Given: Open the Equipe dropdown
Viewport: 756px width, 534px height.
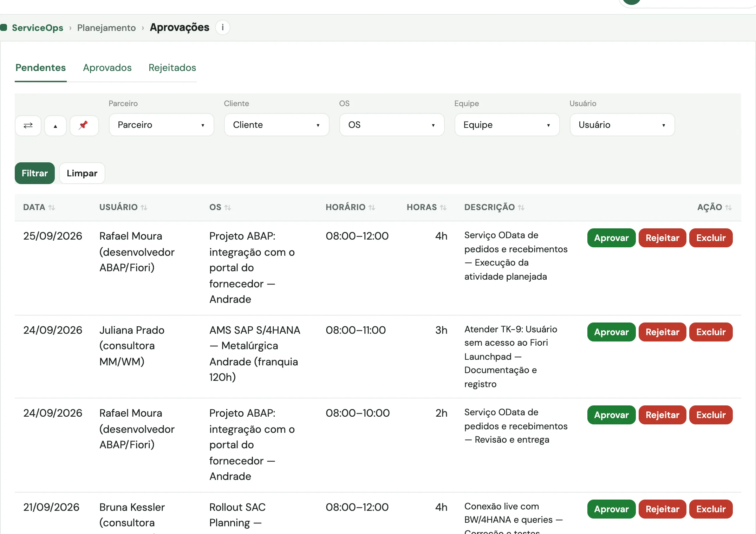Looking at the screenshot, I should tap(507, 125).
